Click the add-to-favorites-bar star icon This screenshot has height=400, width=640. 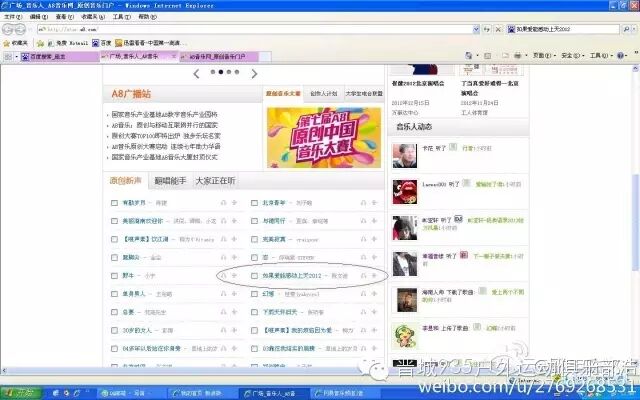tap(40, 43)
